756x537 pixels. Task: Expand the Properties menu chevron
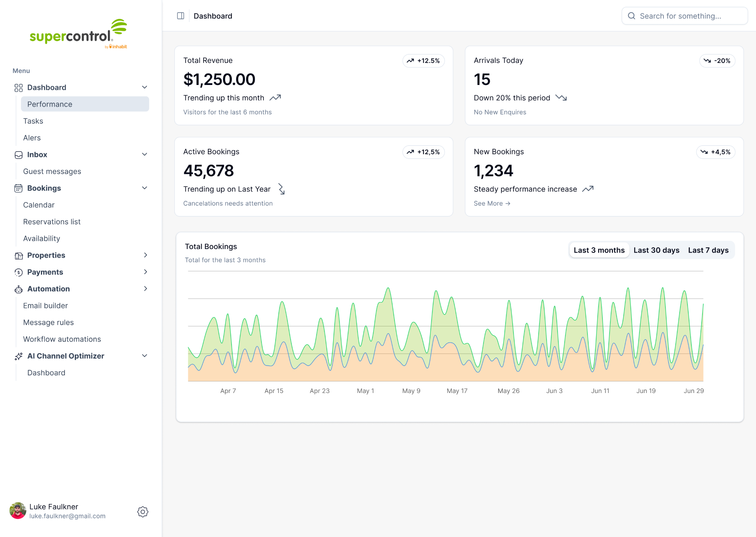[145, 255]
